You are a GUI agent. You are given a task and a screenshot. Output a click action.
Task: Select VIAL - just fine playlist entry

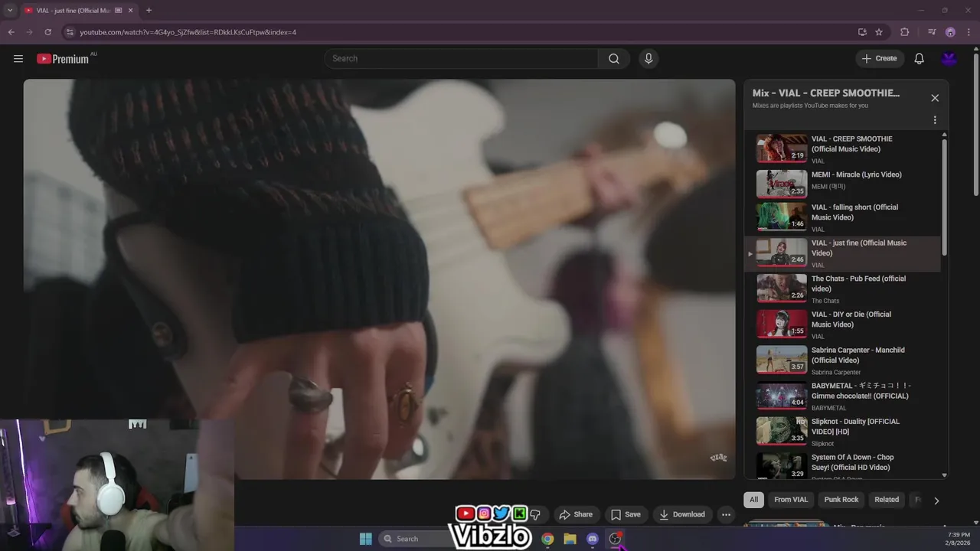click(x=842, y=253)
